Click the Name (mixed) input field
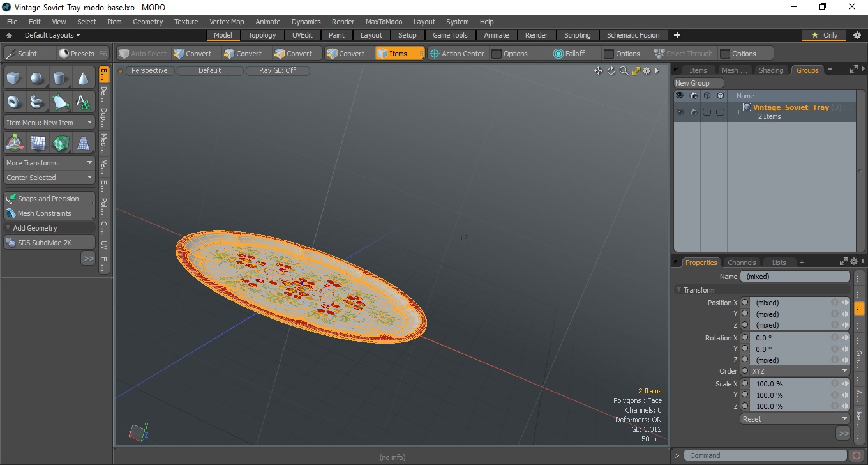Screen dimensions: 868x465 coord(795,277)
